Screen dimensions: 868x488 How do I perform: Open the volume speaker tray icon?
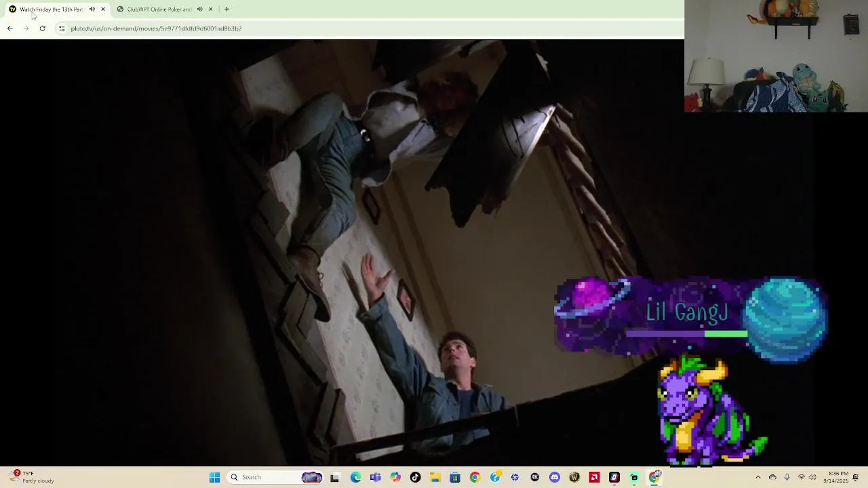[x=813, y=477]
